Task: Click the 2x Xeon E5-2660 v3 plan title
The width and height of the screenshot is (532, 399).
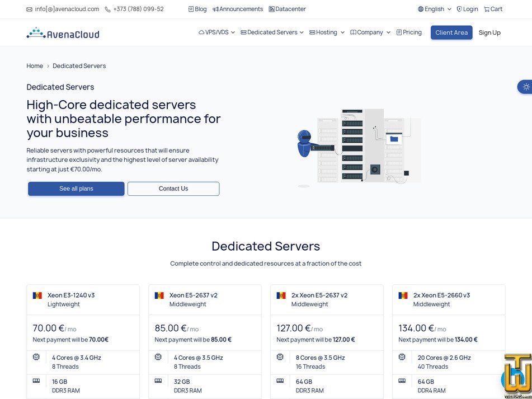Action: 441,295
